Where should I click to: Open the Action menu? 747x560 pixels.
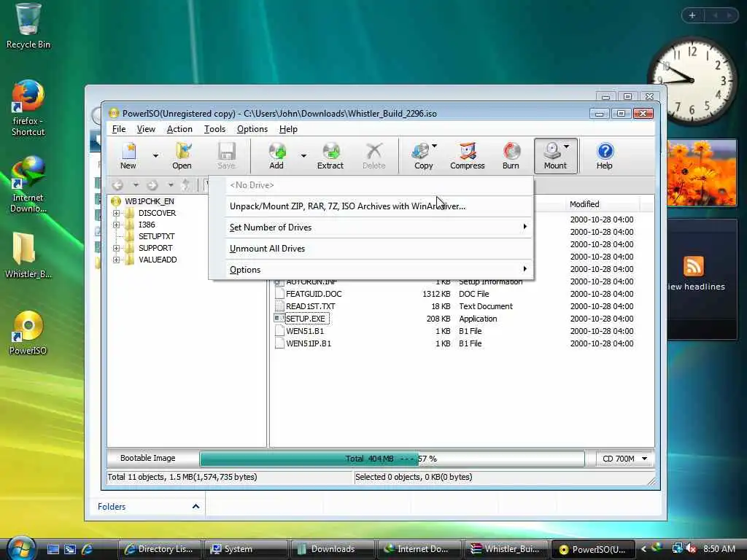[179, 129]
